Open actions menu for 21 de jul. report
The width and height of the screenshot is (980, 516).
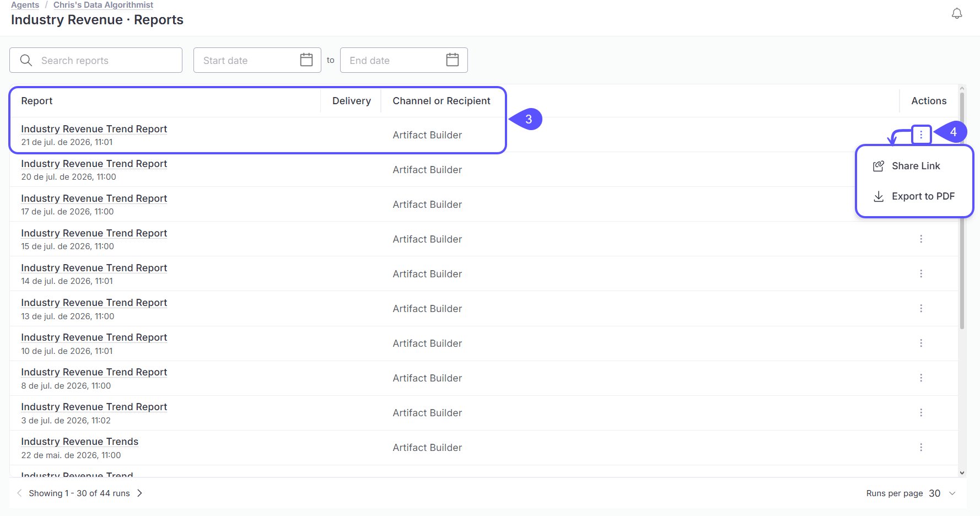(x=921, y=135)
